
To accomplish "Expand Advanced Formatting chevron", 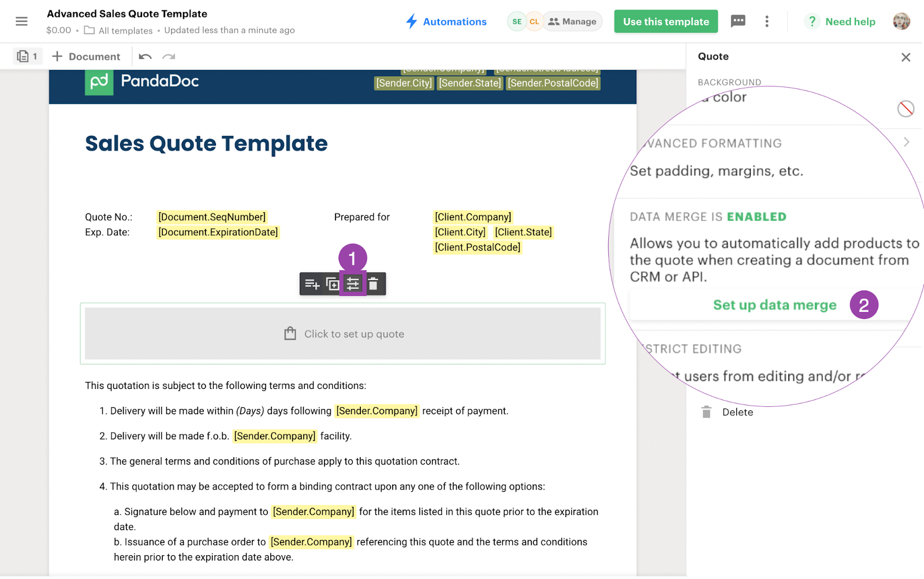I will tap(906, 142).
